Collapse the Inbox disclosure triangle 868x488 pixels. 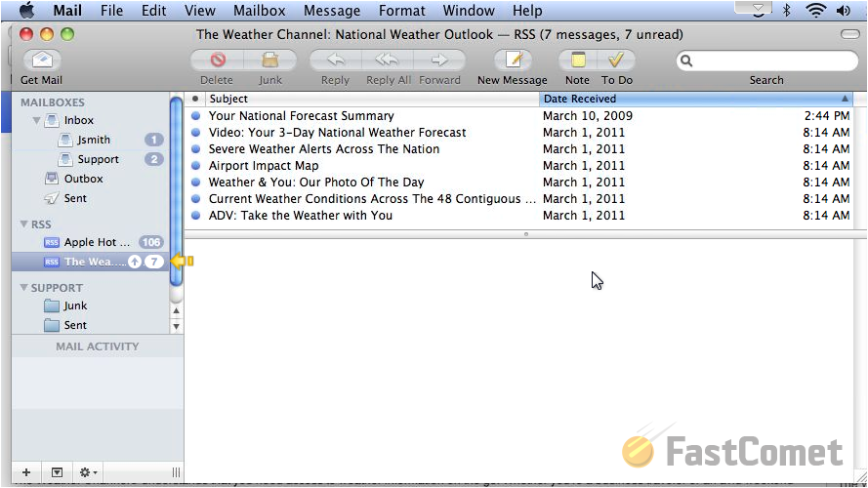[36, 120]
